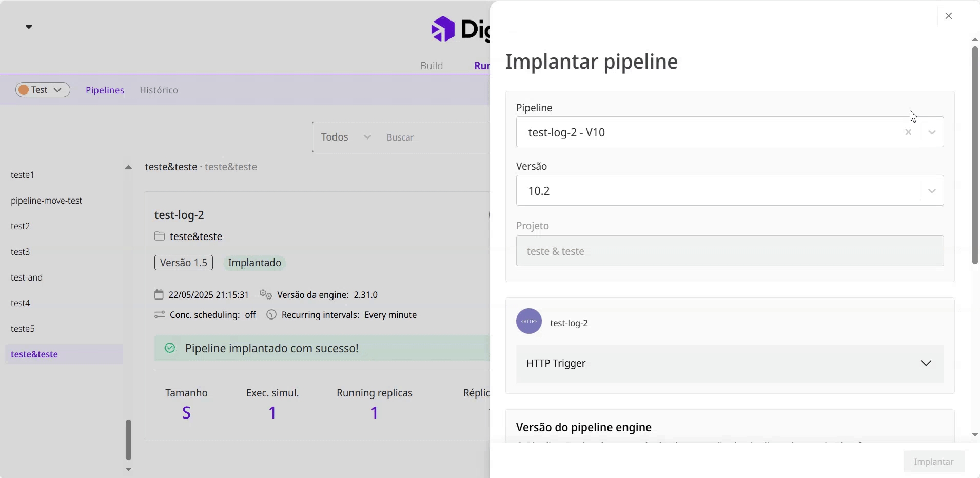980x478 pixels.
Task: Open the Pipeline dropdown chevron
Action: coord(932,132)
